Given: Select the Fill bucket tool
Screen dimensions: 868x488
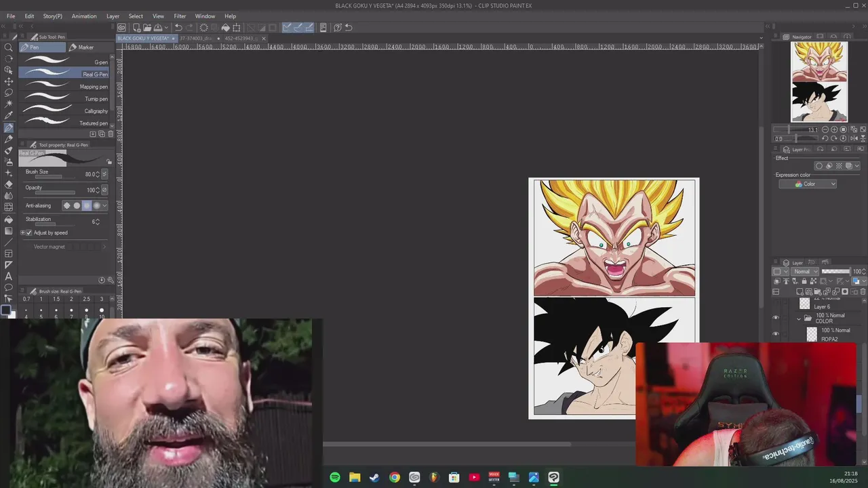Looking at the screenshot, I should [9, 220].
